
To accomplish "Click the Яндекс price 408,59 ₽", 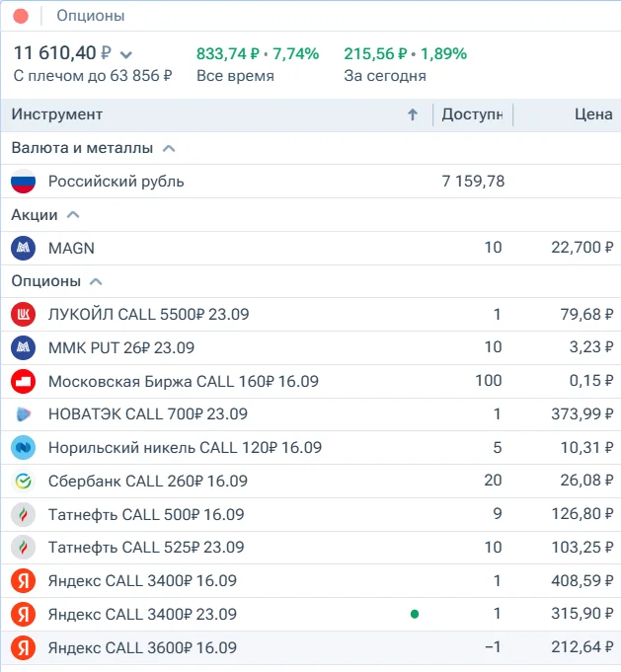I will coord(582,580).
